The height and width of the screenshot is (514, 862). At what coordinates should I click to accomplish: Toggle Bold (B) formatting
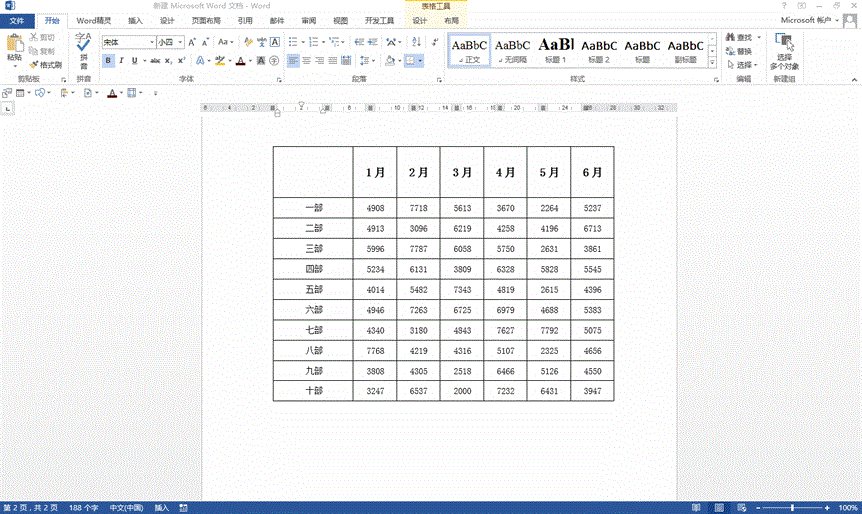click(x=108, y=61)
